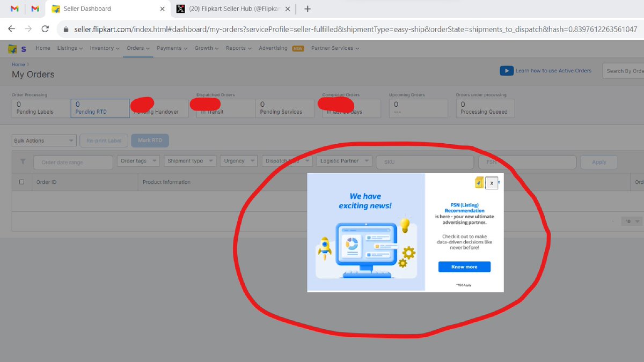644x362 pixels.
Task: Click the SKU filter field
Action: pos(425,162)
